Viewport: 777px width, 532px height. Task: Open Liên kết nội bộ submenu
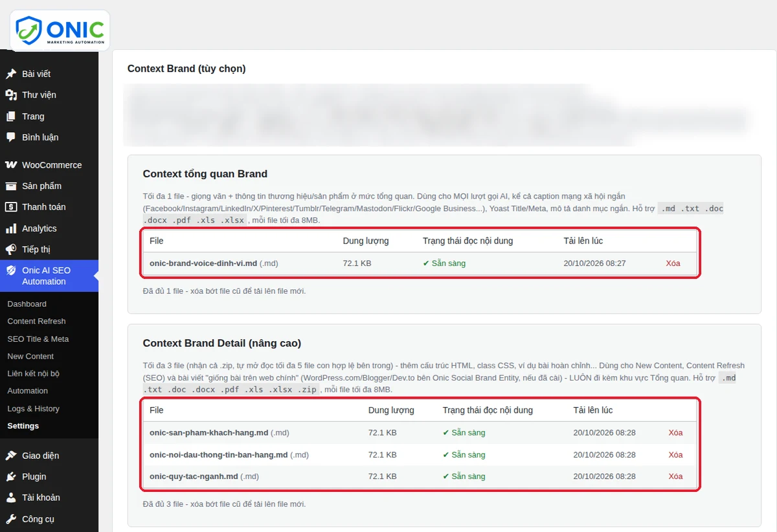33,373
